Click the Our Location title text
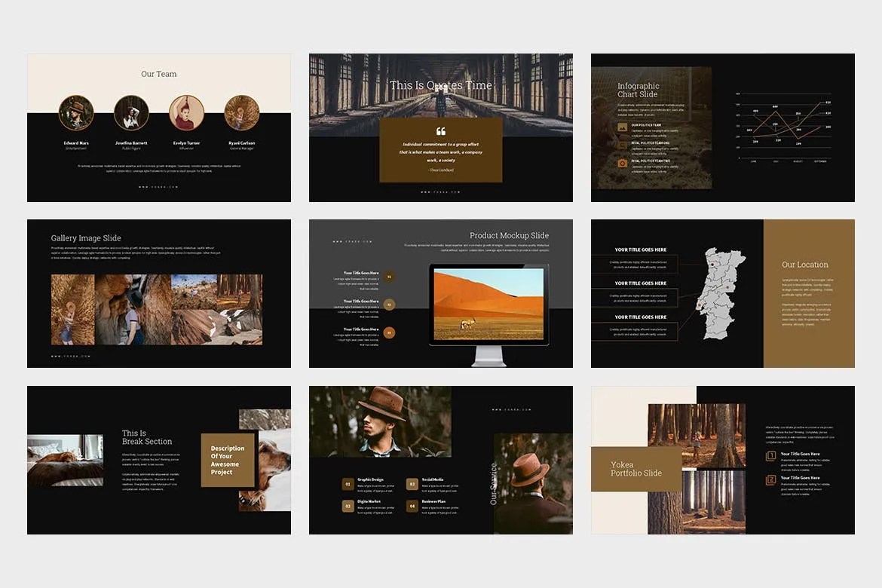882x588 pixels. click(x=804, y=265)
